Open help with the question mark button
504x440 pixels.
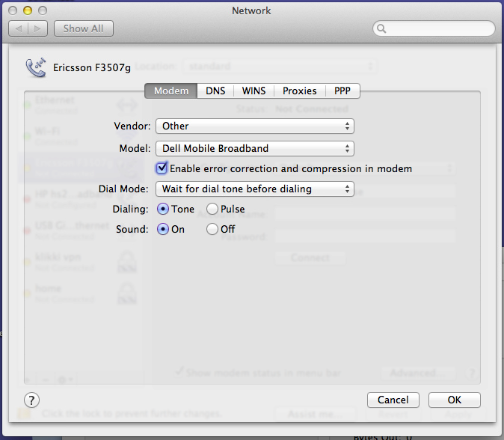tap(31, 400)
